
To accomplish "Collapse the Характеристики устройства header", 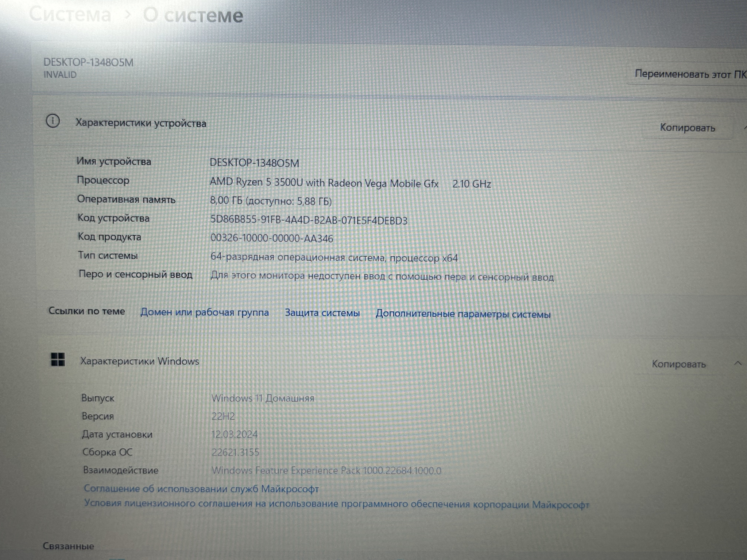I will (x=141, y=123).
